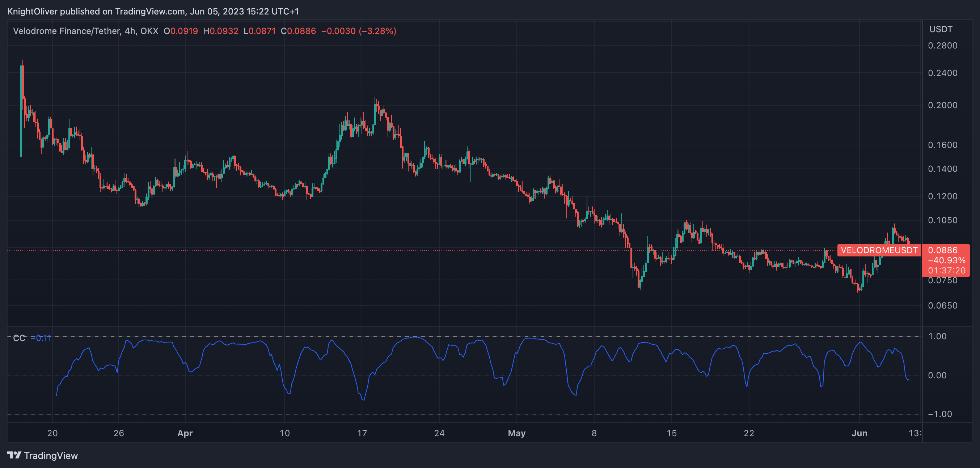Click the TradingView logo icon

14,455
